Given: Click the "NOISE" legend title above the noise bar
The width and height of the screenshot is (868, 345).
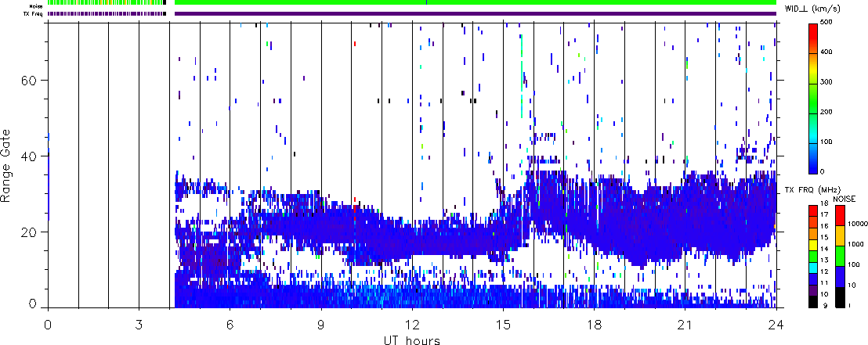Looking at the screenshot, I should tap(844, 199).
